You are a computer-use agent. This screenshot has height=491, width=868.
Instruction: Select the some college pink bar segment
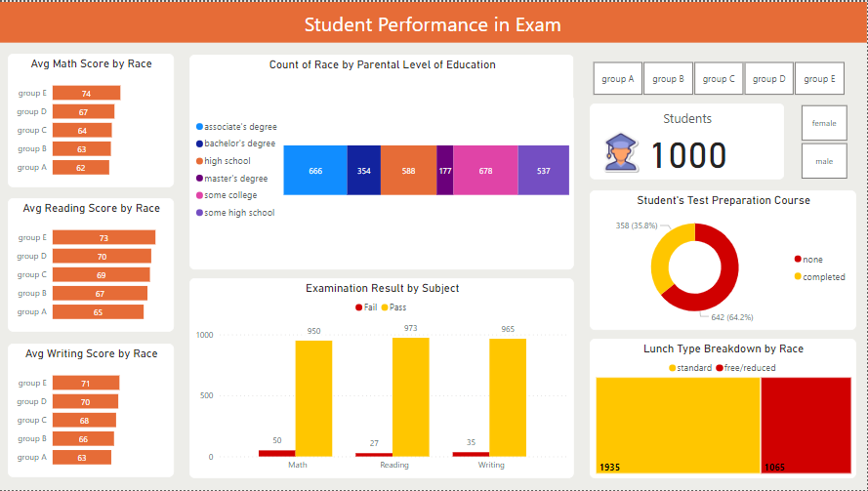485,171
